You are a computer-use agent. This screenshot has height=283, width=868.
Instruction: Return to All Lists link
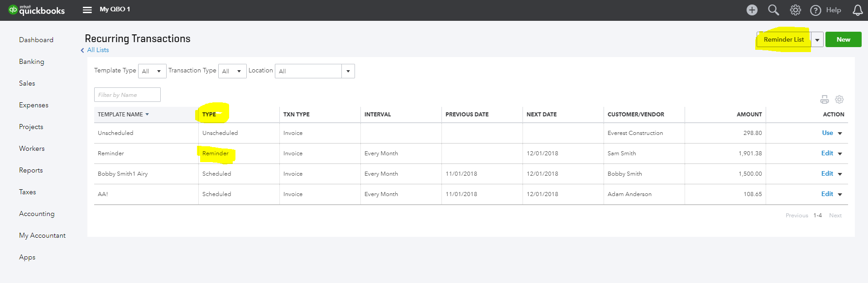coord(98,50)
